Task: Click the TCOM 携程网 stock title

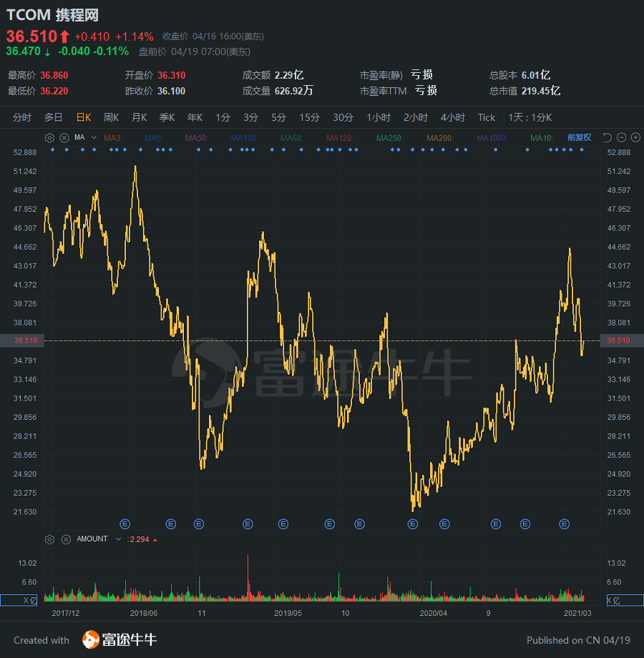Action: pyautogui.click(x=52, y=15)
